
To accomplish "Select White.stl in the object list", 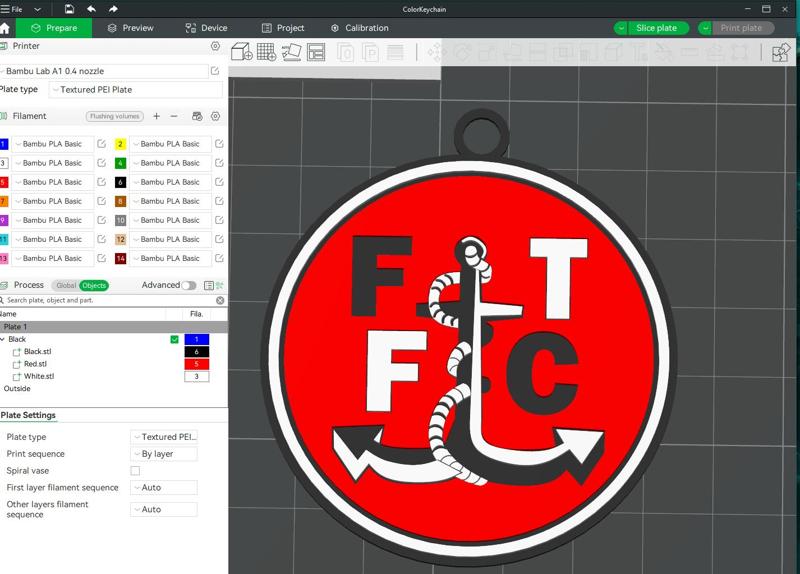I will pos(39,376).
